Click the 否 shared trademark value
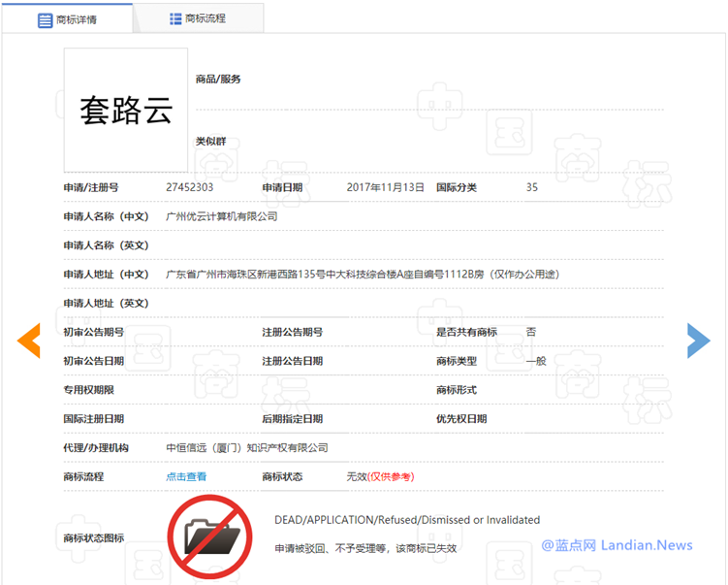728x585 pixels. point(530,332)
